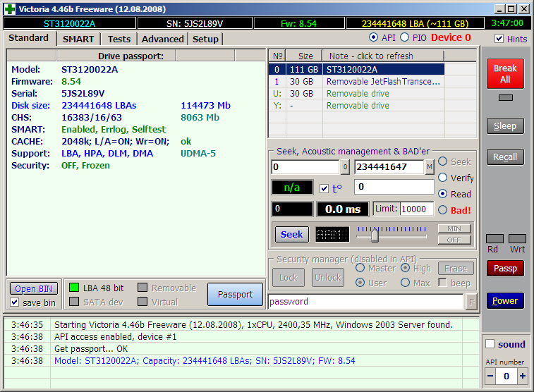
Task: Click the Recall button
Action: point(505,157)
